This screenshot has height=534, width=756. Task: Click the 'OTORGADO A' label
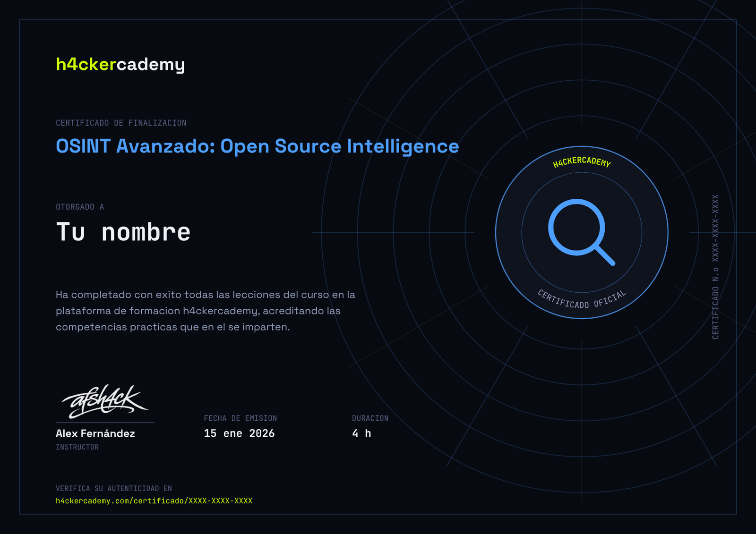80,207
